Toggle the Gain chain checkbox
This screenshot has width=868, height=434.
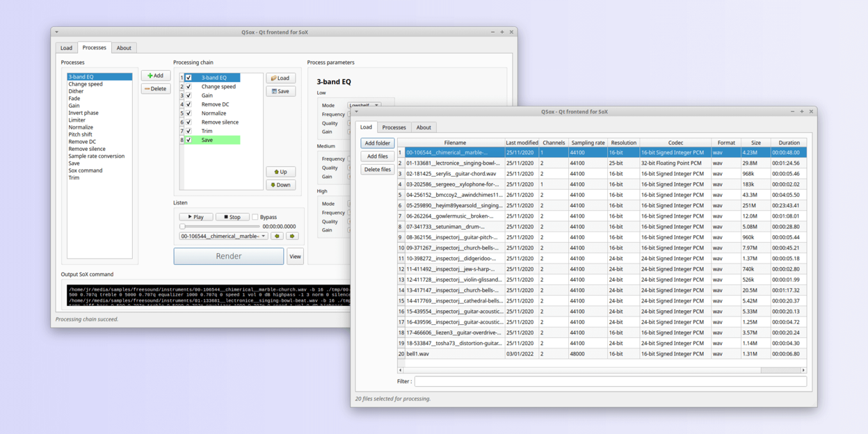[x=188, y=95]
